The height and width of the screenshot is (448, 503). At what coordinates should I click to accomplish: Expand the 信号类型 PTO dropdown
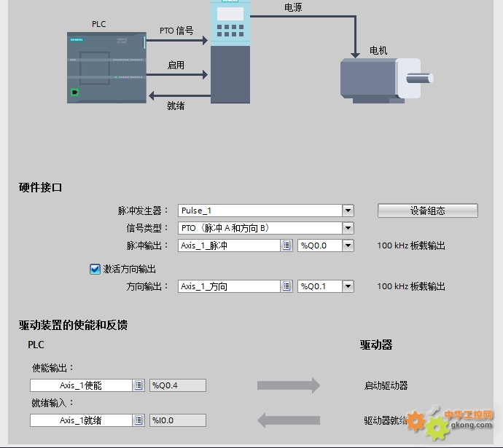click(x=348, y=228)
